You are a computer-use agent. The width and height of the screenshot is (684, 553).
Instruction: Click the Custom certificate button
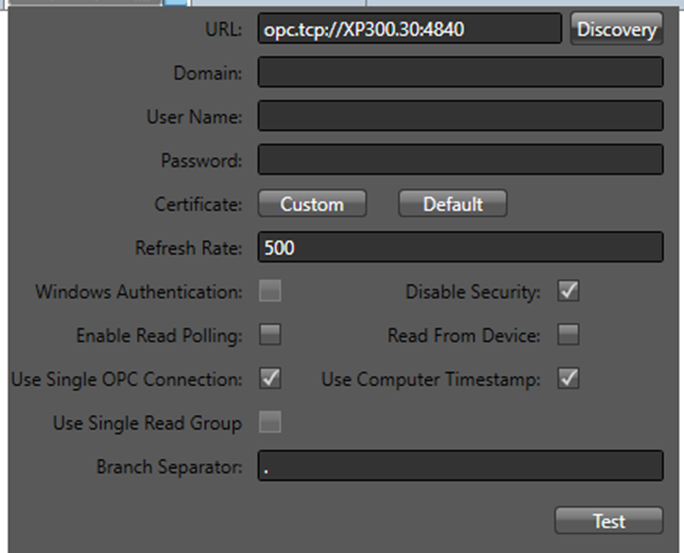pos(312,204)
